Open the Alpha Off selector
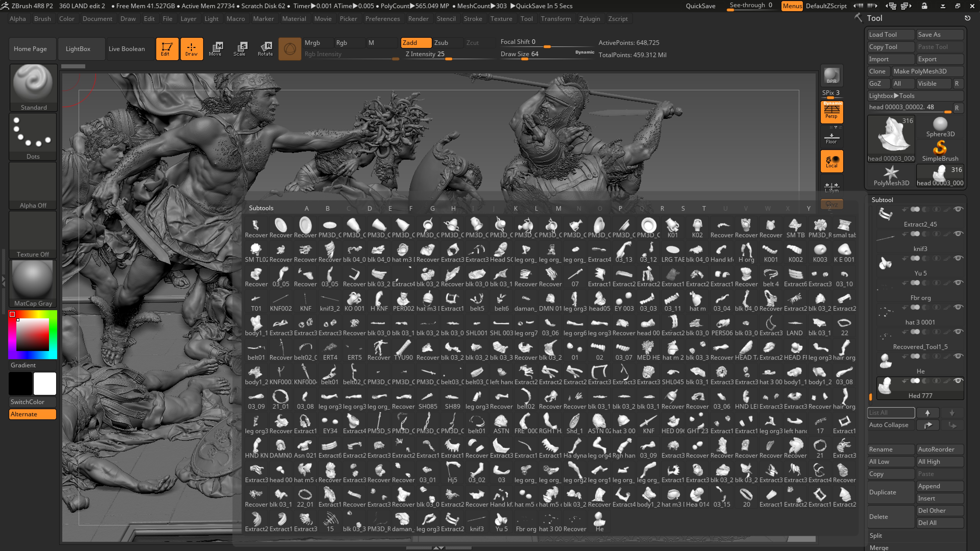980x551 pixels. pyautogui.click(x=33, y=185)
